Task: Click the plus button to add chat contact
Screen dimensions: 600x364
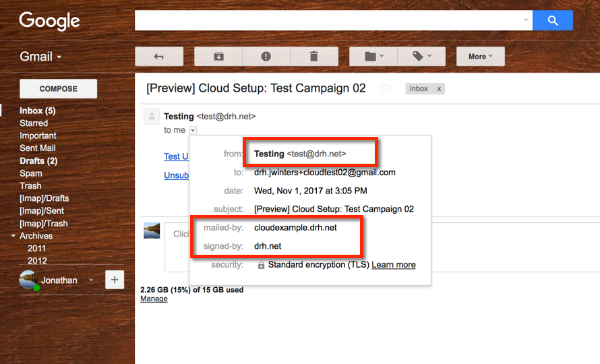Action: click(x=115, y=280)
